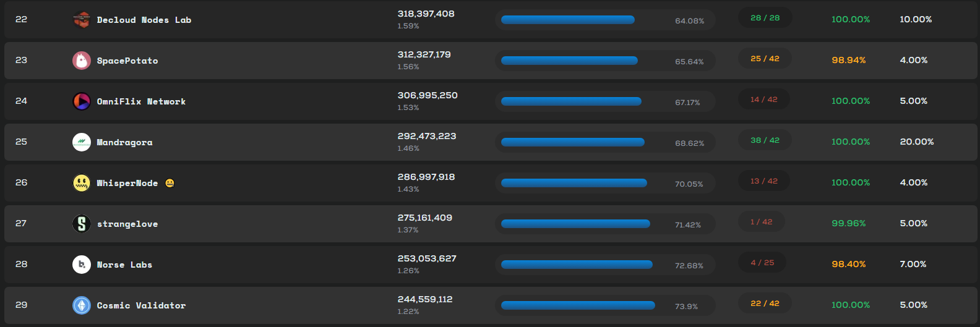Select the 1 / 42 badge for strangelove
The height and width of the screenshot is (327, 980).
pyautogui.click(x=762, y=222)
